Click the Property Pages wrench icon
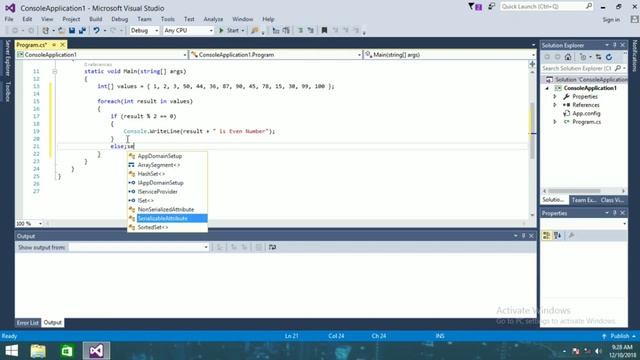This screenshot has height=360, width=640. coord(571,236)
